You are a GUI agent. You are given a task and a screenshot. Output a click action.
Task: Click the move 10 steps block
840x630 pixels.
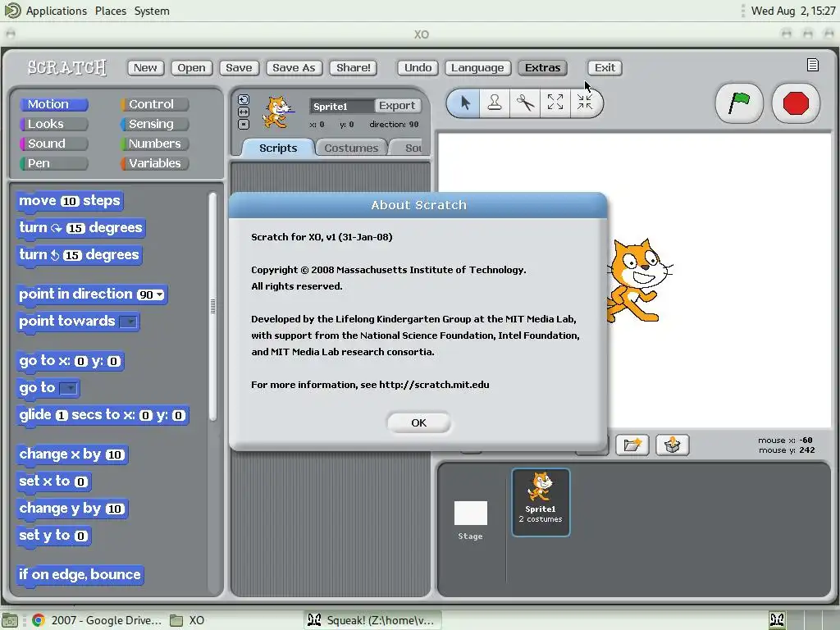(70, 201)
